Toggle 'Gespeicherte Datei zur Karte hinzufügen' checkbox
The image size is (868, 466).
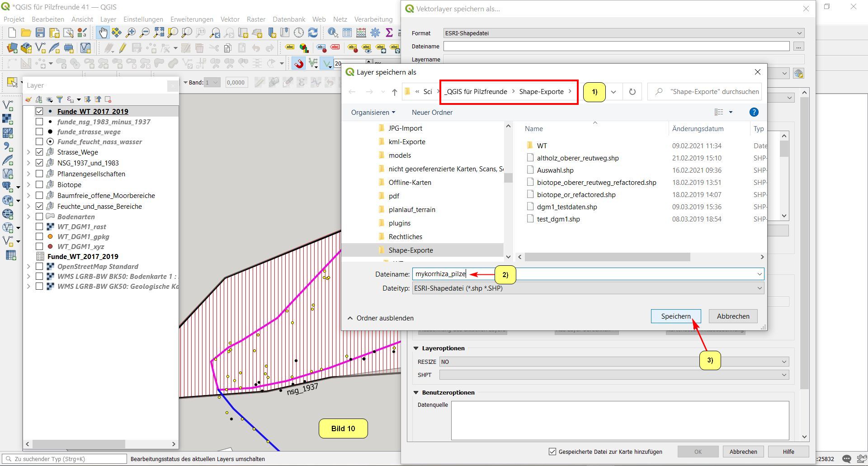coord(552,452)
